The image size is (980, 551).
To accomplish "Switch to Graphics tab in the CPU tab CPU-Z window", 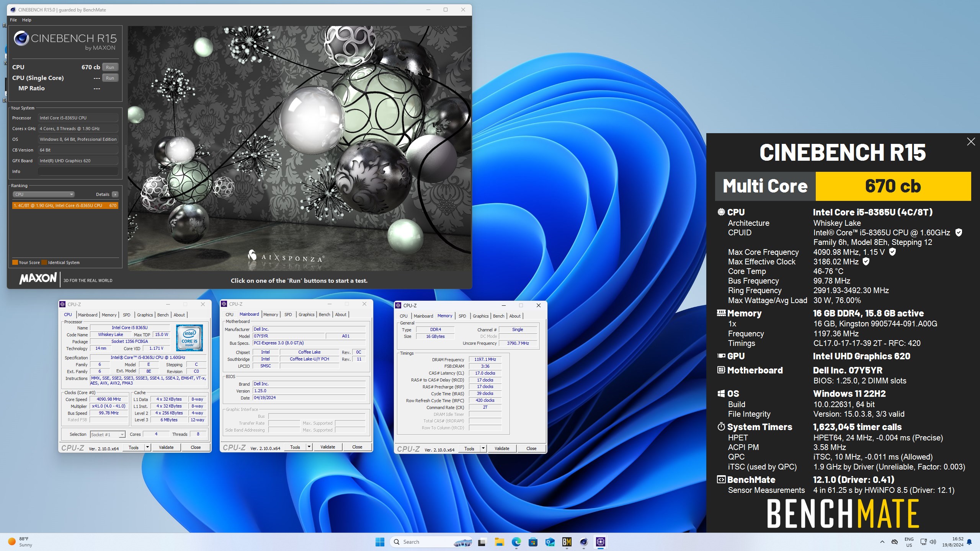I will point(145,315).
